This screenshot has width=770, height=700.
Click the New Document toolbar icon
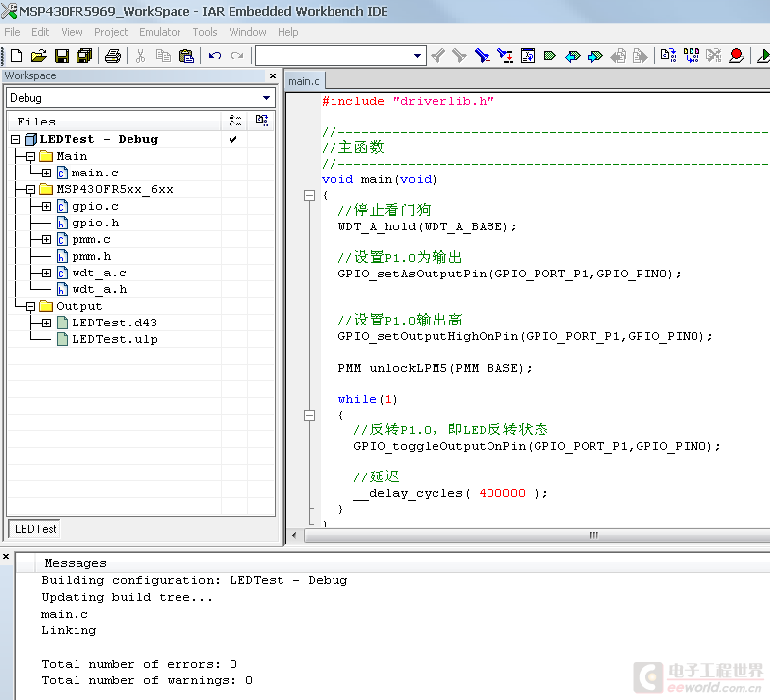point(15,56)
